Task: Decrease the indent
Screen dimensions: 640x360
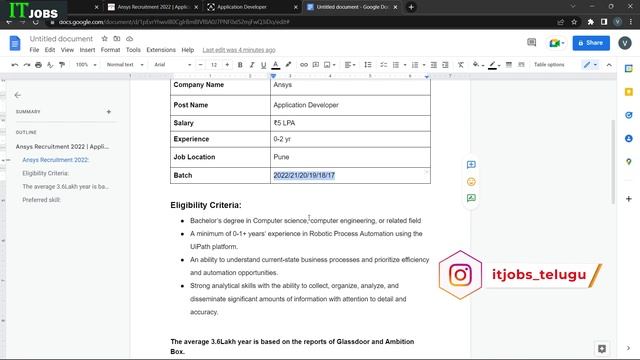Action: point(433,64)
